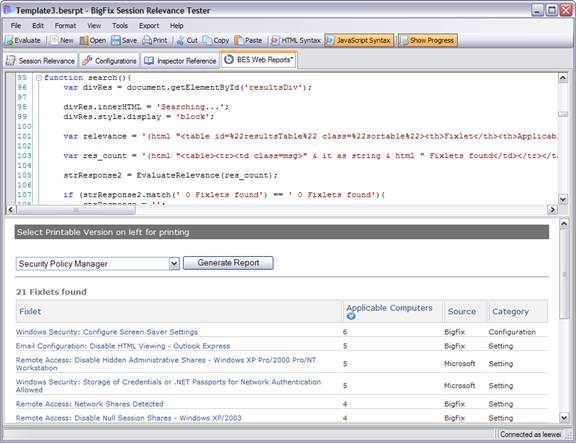The height and width of the screenshot is (443, 576).
Task: Click code editor scroll down arrow
Action: 562,199
